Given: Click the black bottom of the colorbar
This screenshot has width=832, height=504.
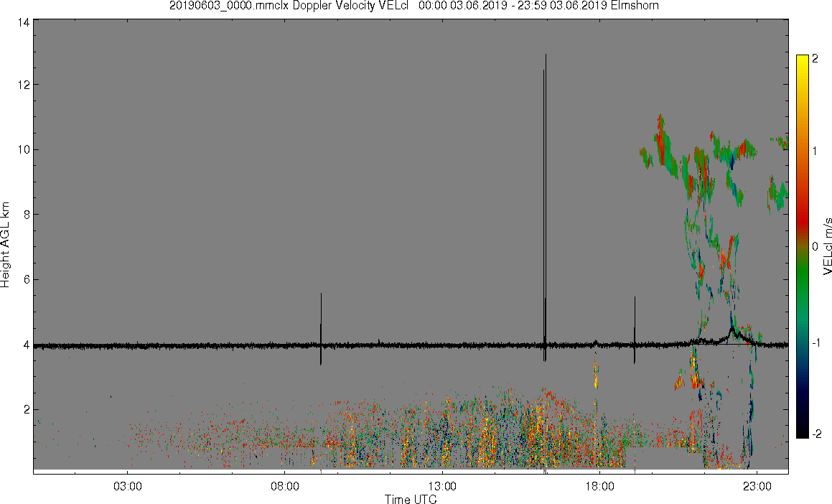Looking at the screenshot, I should [x=803, y=432].
